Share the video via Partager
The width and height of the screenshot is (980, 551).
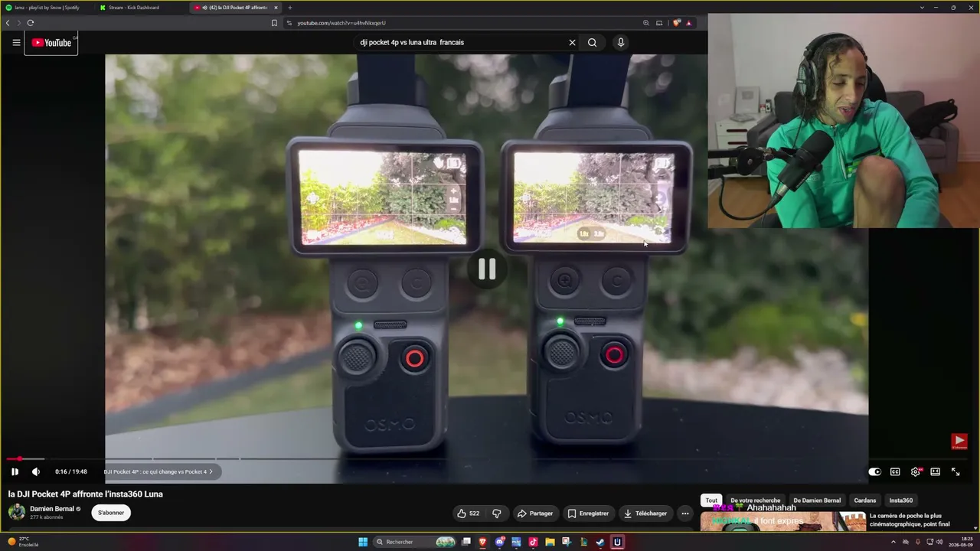click(x=534, y=514)
